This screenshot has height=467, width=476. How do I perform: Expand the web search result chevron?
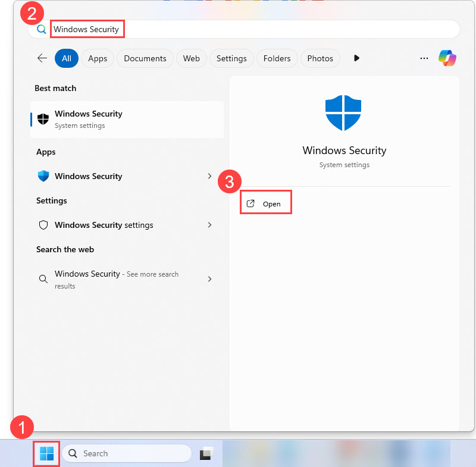coord(209,279)
